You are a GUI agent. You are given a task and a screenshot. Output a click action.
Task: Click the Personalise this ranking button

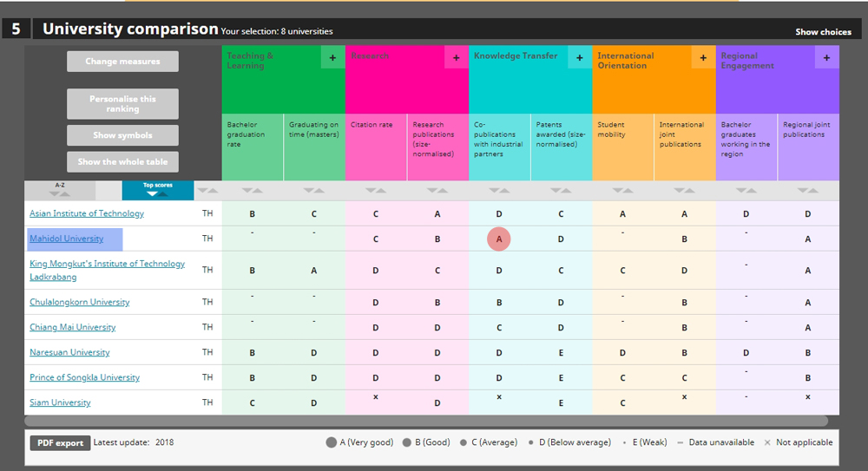tap(122, 104)
